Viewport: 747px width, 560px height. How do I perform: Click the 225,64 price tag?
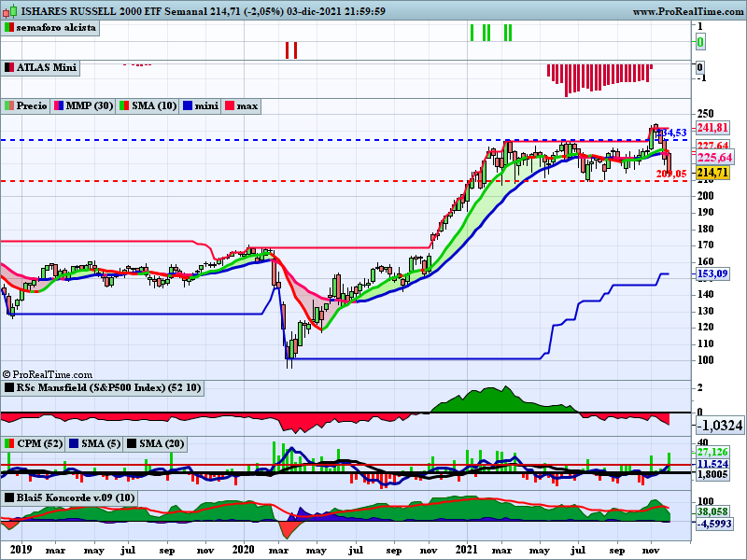(714, 157)
